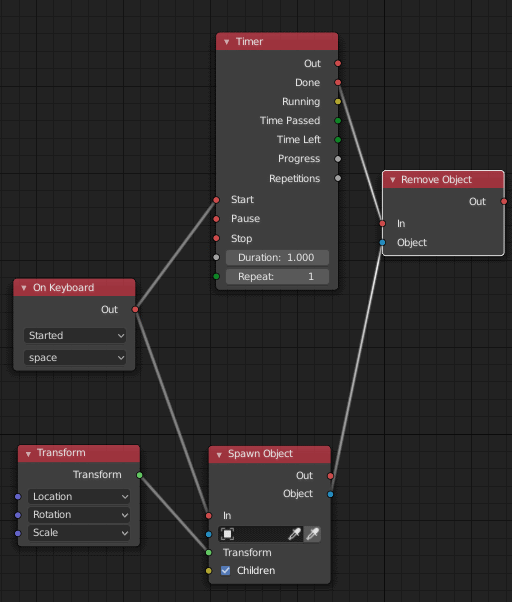Click the Repeat 1 value field
Image resolution: width=512 pixels, height=602 pixels.
pyautogui.click(x=277, y=277)
